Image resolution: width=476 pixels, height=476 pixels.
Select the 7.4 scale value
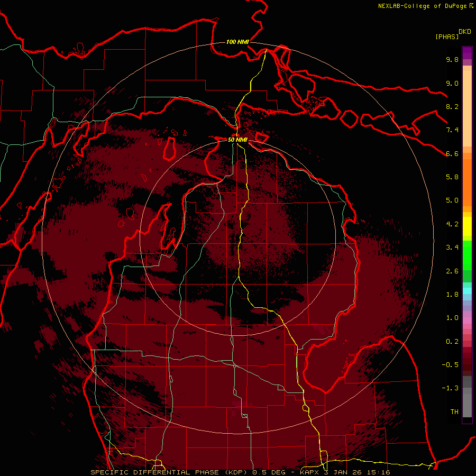(x=452, y=130)
